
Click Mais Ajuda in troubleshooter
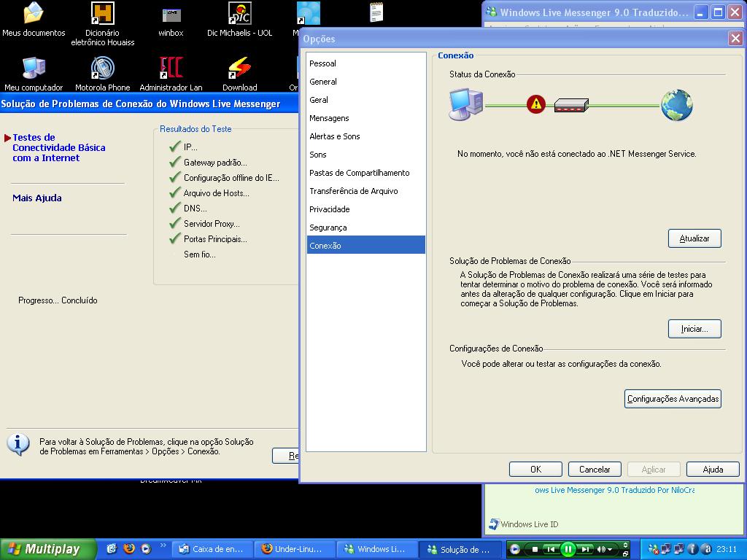(37, 198)
